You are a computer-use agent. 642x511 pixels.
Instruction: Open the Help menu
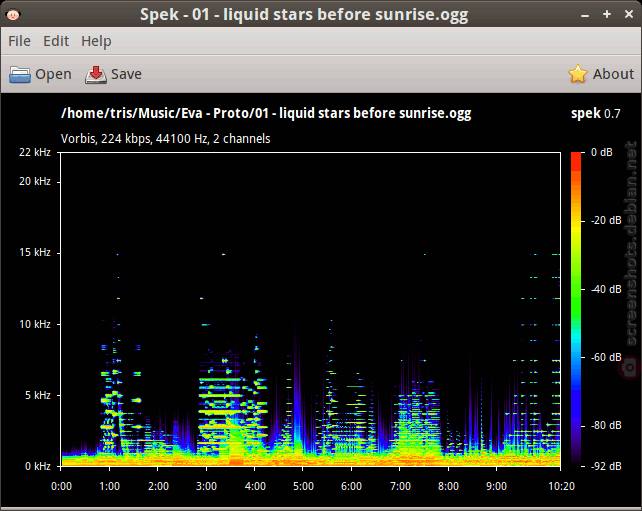[96, 41]
